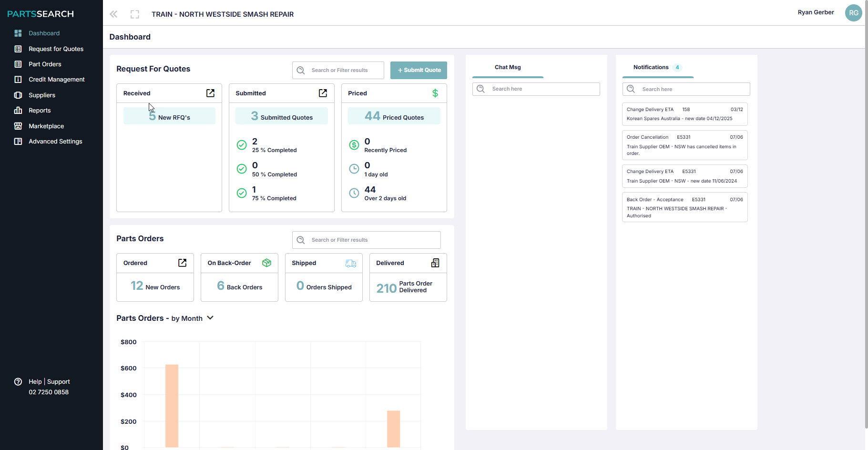Image resolution: width=868 pixels, height=450 pixels.
Task: Click the Help | Support link
Action: click(49, 382)
